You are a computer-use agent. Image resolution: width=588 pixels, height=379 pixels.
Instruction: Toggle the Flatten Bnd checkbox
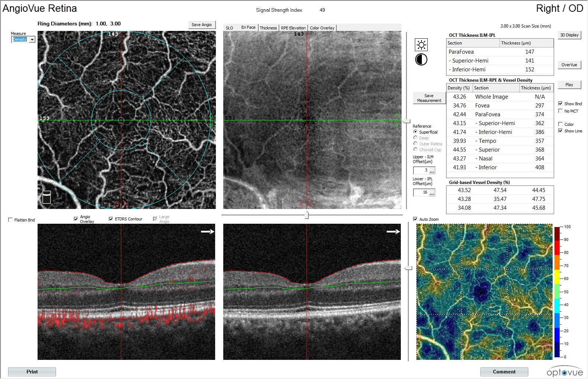pyautogui.click(x=10, y=220)
